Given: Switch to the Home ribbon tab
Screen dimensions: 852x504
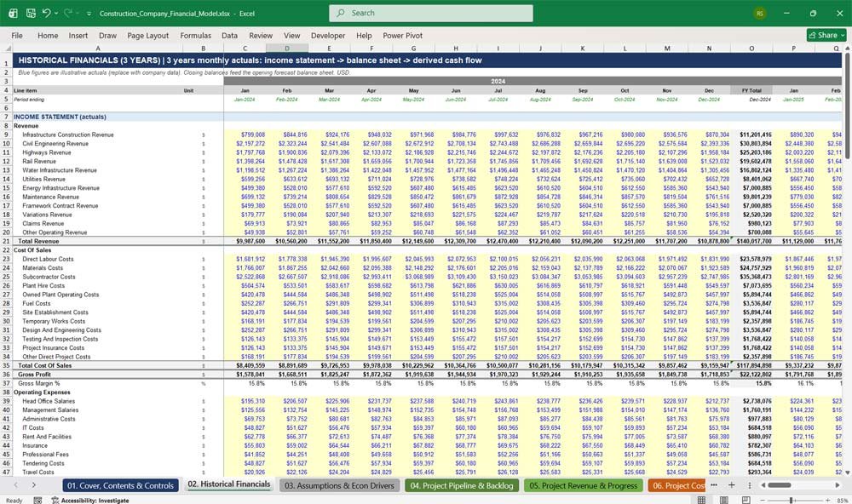Looking at the screenshot, I should 48,35.
